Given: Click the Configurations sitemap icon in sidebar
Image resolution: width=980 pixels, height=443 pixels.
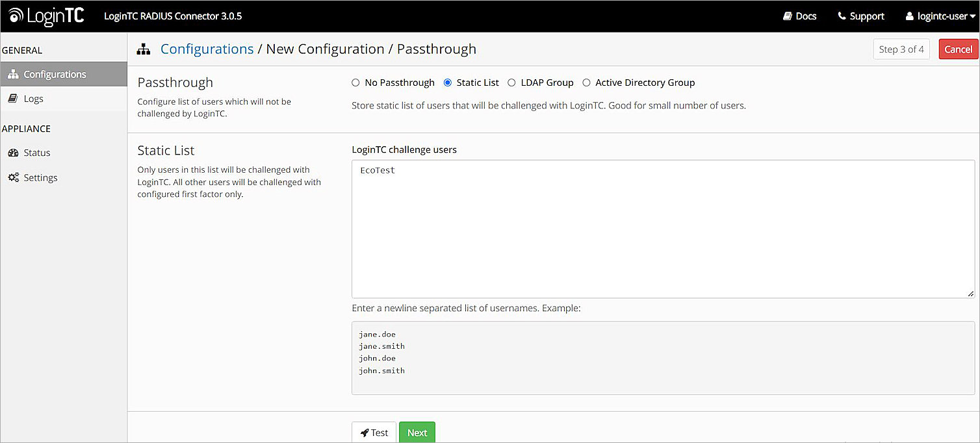Looking at the screenshot, I should click(x=12, y=73).
